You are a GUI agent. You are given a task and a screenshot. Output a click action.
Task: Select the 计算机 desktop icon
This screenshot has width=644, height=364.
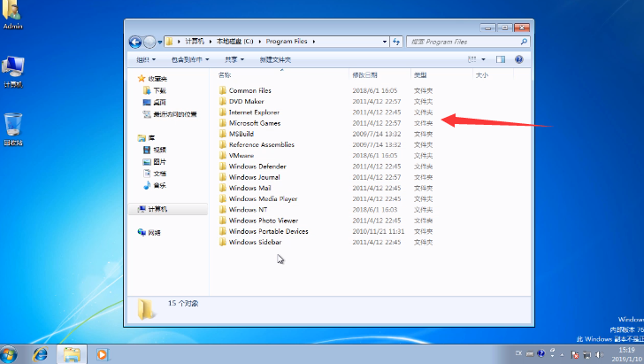click(13, 72)
